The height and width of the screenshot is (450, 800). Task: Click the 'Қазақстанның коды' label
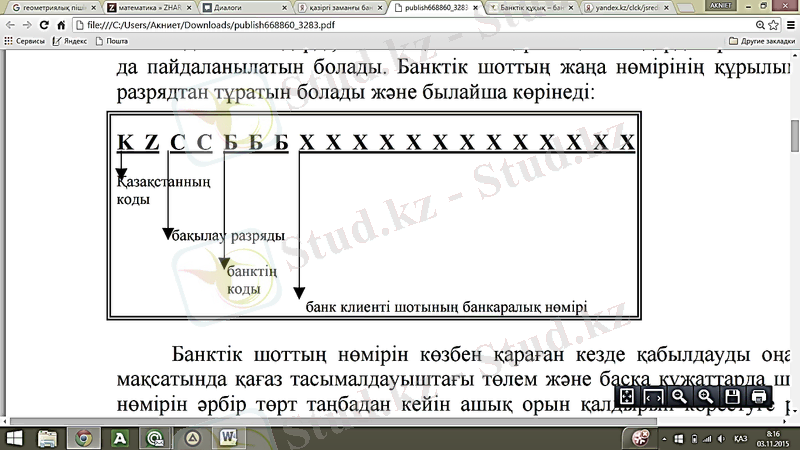(x=163, y=190)
